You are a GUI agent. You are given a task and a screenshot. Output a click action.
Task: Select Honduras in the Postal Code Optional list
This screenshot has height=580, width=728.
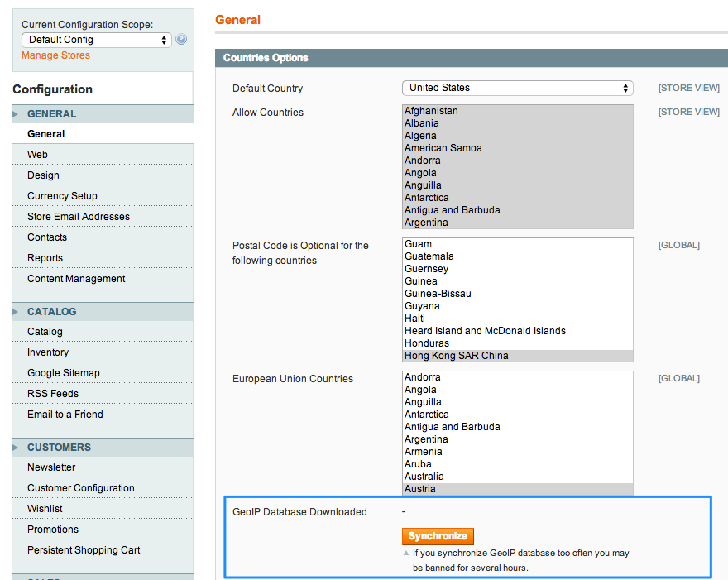[517, 343]
